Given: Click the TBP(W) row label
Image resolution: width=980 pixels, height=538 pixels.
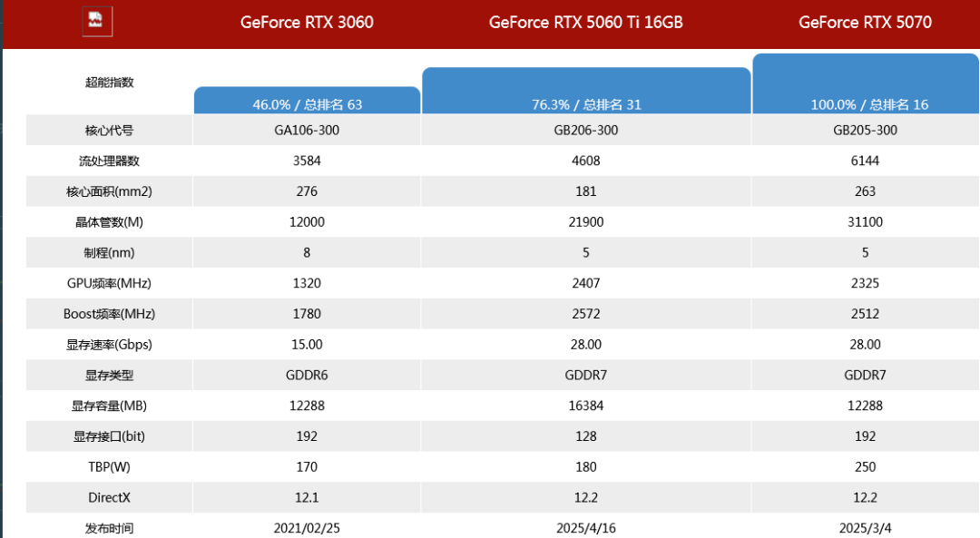Looking at the screenshot, I should point(110,467).
